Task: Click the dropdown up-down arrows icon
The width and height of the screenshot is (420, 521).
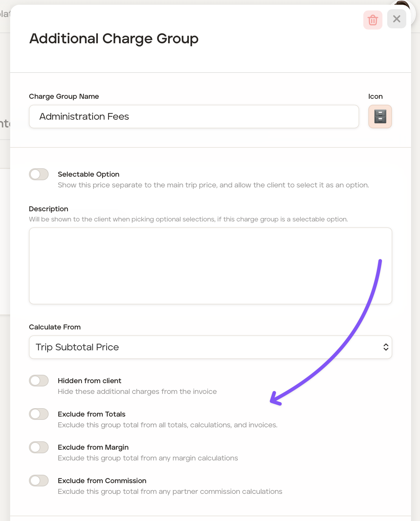Action: pos(386,347)
